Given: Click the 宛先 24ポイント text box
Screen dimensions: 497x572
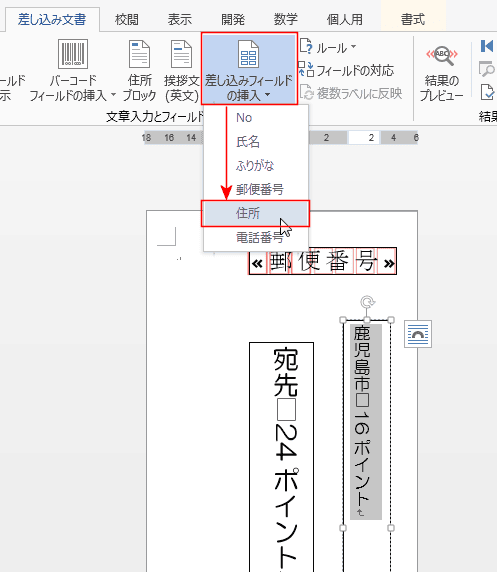Looking at the screenshot, I should point(281,456).
